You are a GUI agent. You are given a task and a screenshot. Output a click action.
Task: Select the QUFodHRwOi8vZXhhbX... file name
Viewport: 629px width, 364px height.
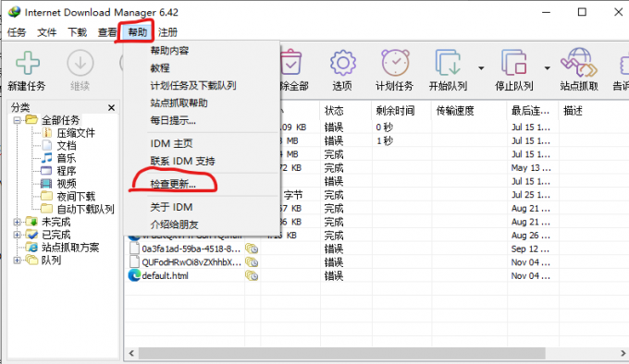coord(191,262)
